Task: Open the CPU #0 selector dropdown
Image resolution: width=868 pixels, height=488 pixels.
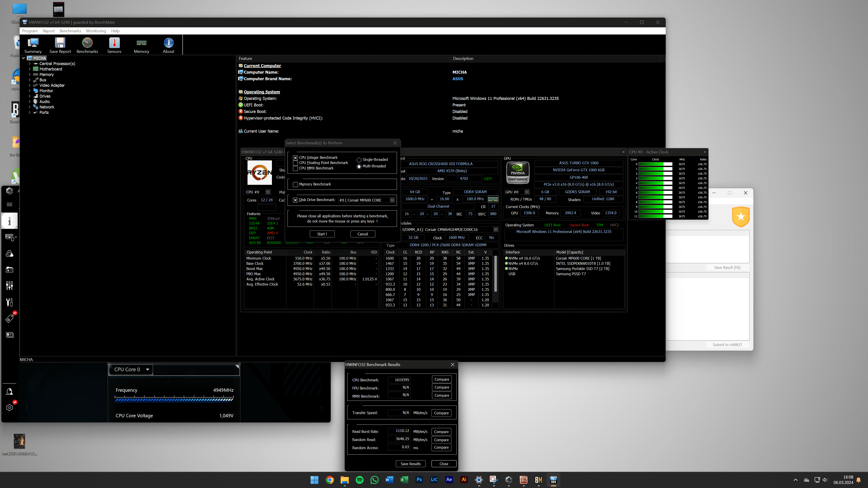Action: pyautogui.click(x=268, y=192)
